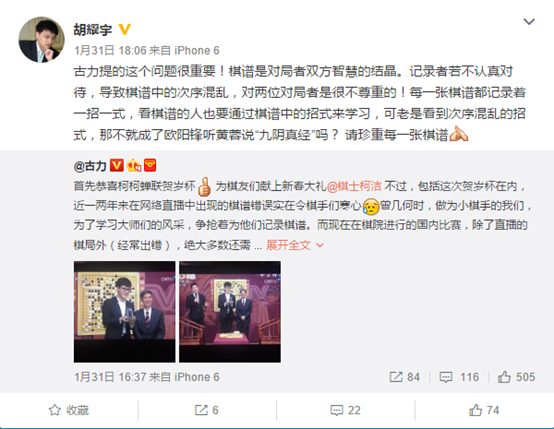The width and height of the screenshot is (554, 429).
Task: Open the first photo with Go board
Action: (x=124, y=312)
